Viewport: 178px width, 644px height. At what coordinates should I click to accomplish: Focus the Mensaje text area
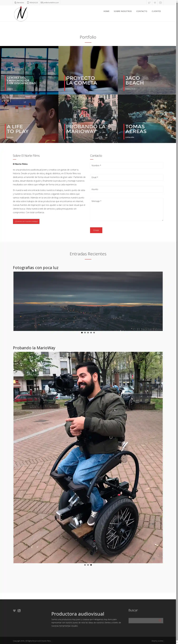pyautogui.click(x=126, y=209)
